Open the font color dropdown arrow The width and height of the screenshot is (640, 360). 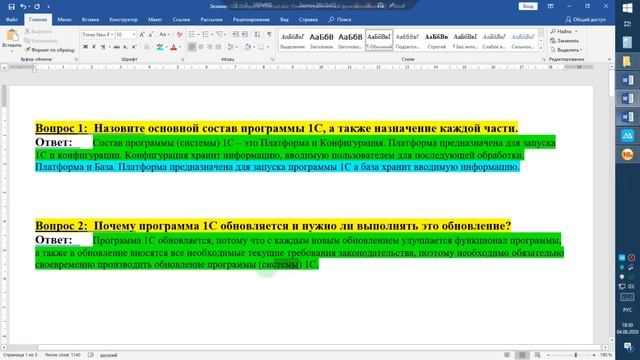click(x=180, y=47)
